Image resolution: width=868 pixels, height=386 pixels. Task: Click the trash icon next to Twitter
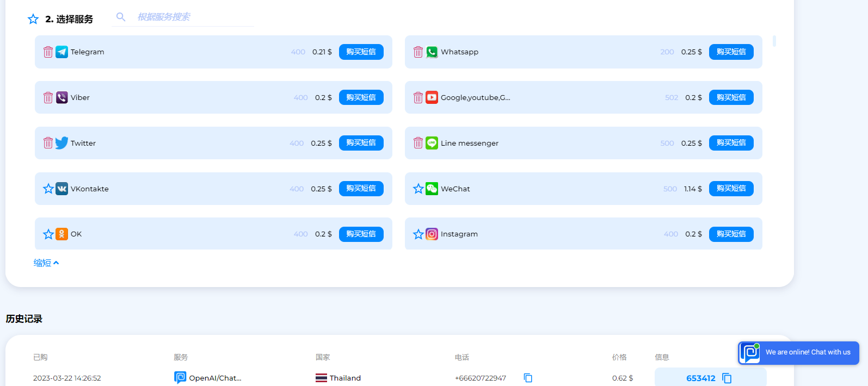48,143
